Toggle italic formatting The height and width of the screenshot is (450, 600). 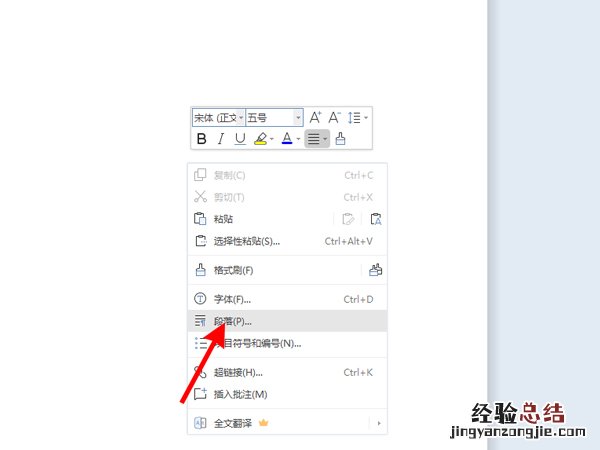[x=220, y=139]
